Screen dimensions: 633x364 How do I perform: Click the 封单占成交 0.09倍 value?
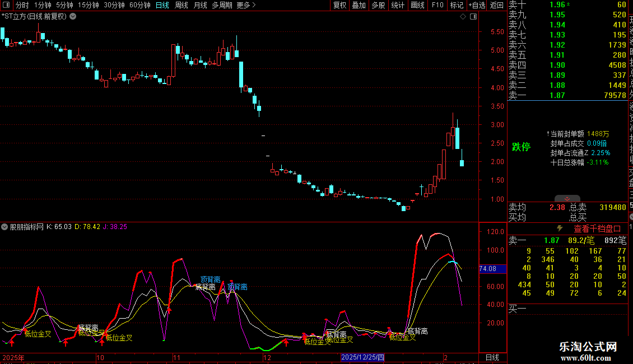[x=597, y=143]
